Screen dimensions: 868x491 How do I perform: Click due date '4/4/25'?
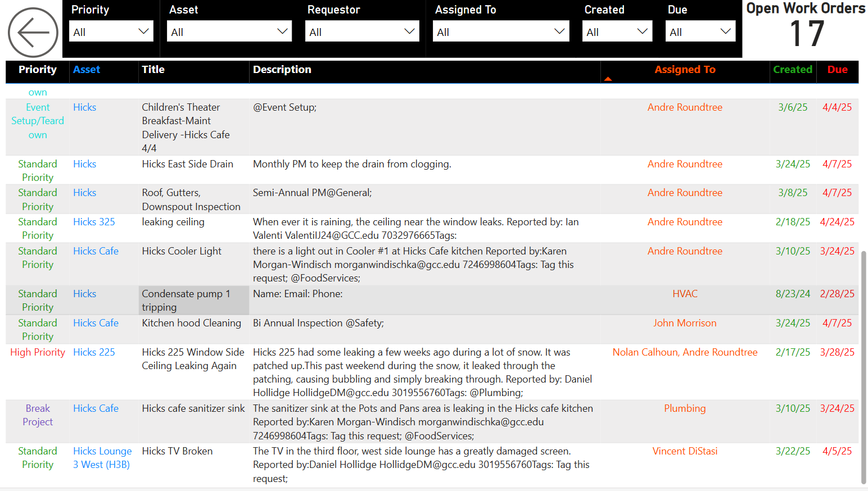pos(837,107)
